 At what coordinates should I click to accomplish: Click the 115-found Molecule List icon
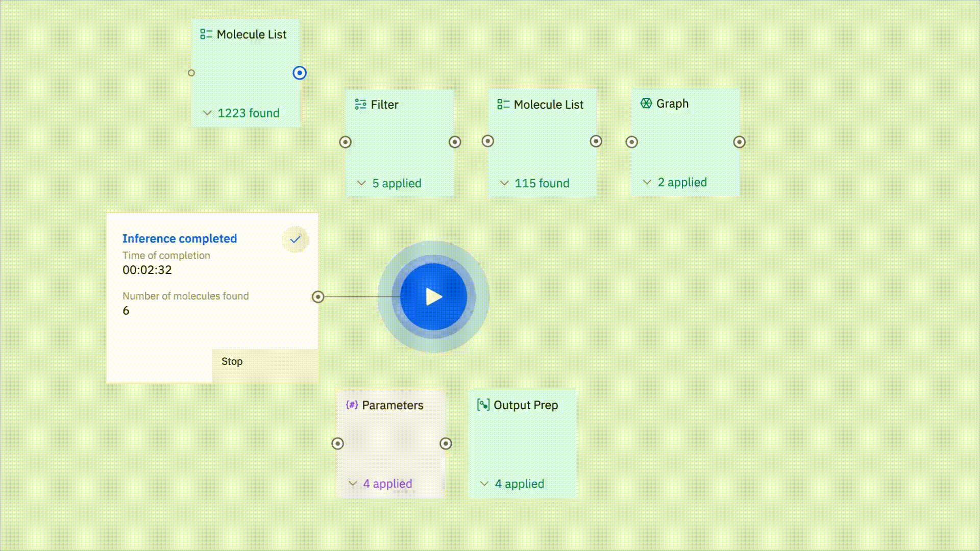click(503, 105)
